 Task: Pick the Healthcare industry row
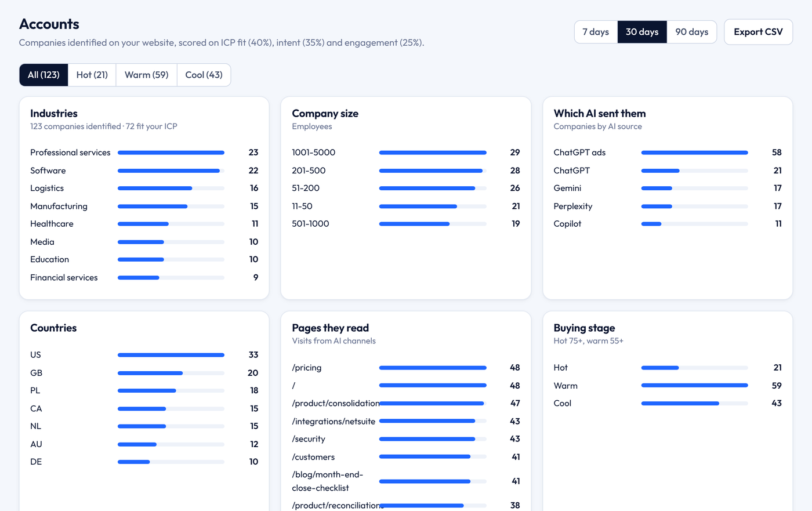tap(144, 224)
